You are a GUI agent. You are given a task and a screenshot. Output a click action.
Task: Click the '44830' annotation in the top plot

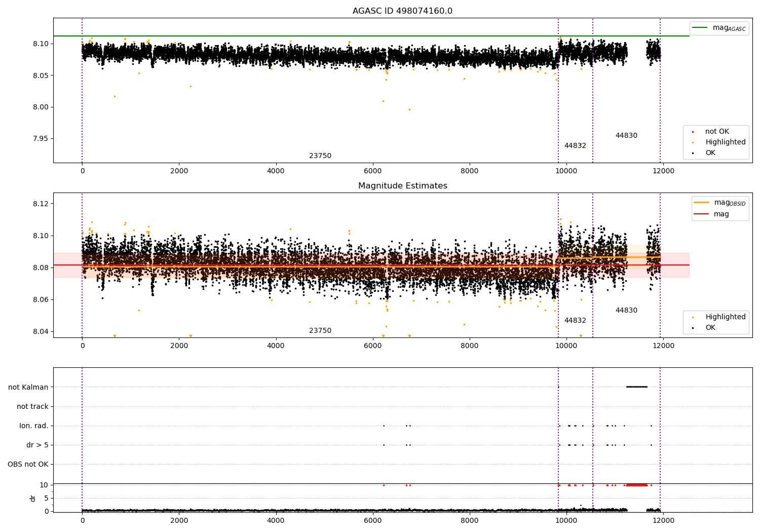tap(626, 136)
